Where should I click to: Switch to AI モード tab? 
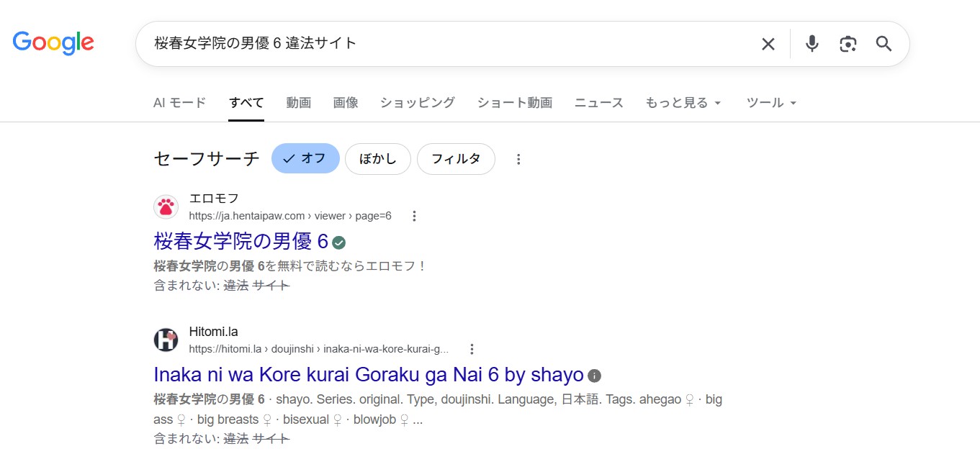pos(180,102)
